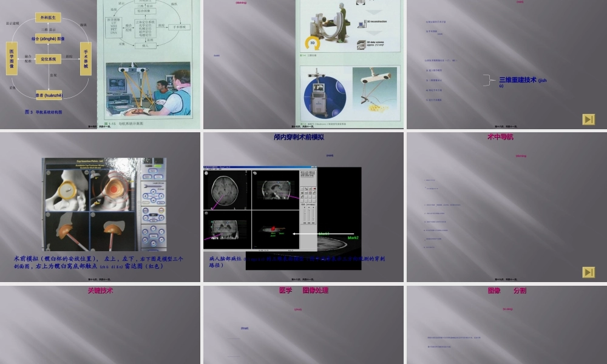Click the hip cup simulation screenshot
The height and width of the screenshot is (364, 607).
click(104, 204)
